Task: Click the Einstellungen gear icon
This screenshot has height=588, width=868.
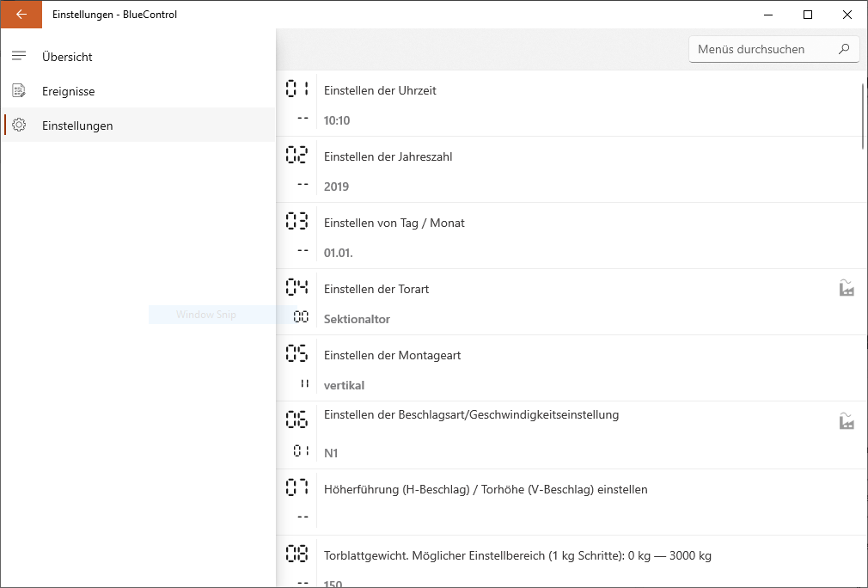Action: 19,125
